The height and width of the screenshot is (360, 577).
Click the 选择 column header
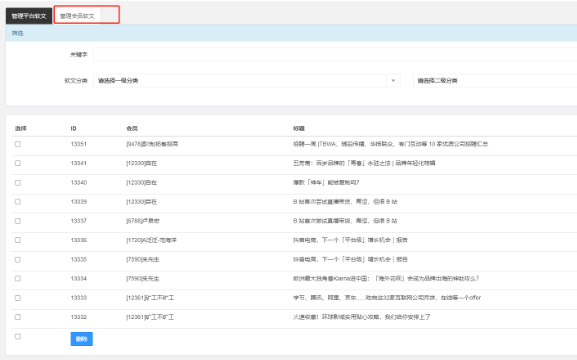tap(21, 128)
